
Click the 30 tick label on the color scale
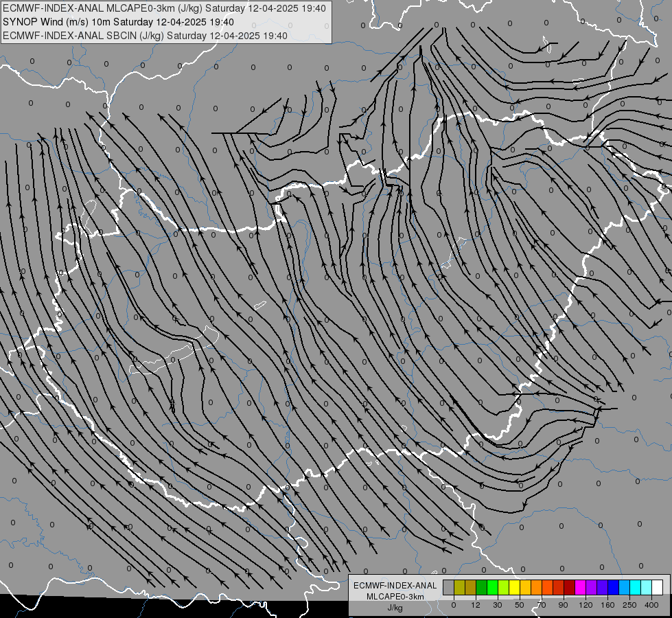tap(498, 605)
